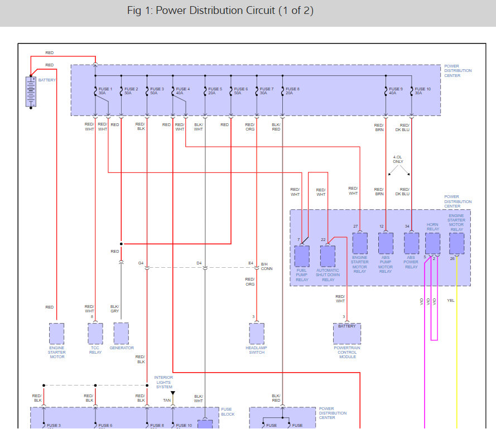Click the Generator component box

click(x=121, y=334)
